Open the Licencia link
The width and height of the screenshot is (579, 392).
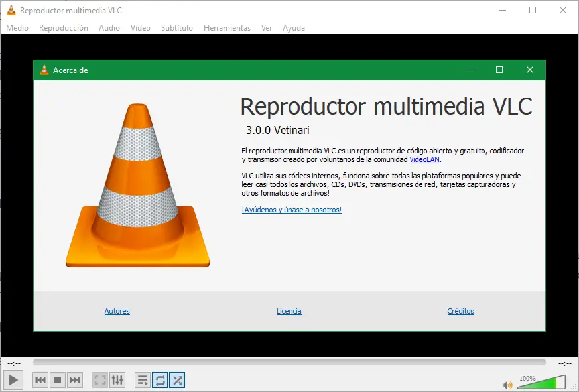point(289,311)
